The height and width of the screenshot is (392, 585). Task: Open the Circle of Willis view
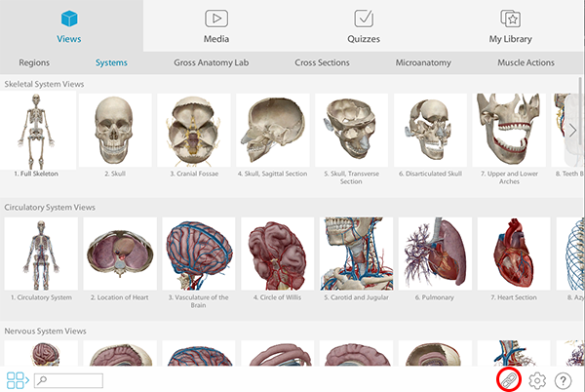point(278,254)
